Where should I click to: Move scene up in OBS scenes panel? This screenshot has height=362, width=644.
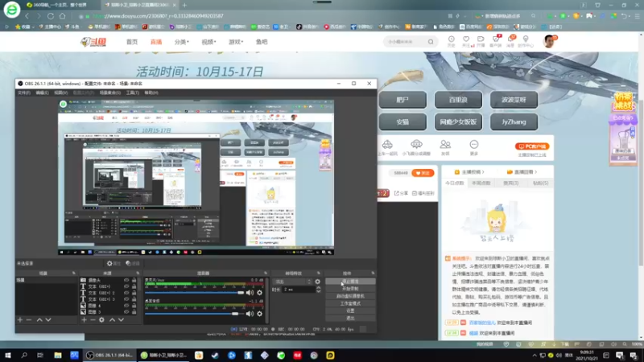[x=39, y=319]
